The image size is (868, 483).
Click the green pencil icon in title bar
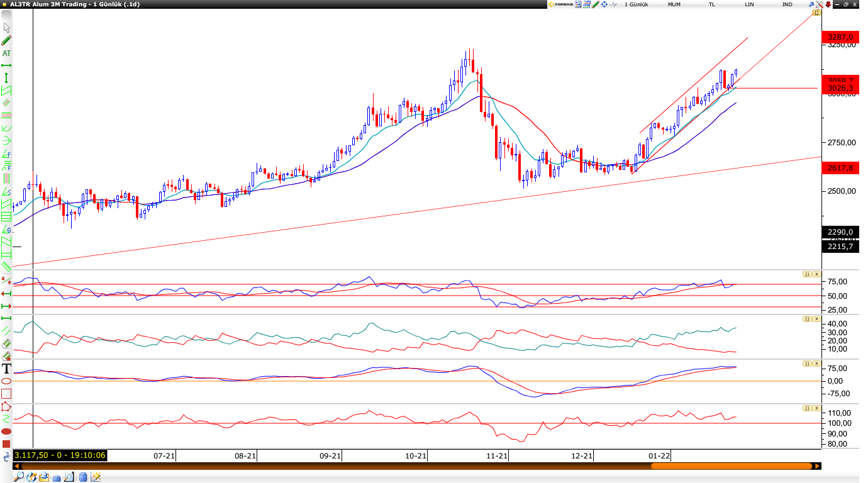[x=596, y=4]
